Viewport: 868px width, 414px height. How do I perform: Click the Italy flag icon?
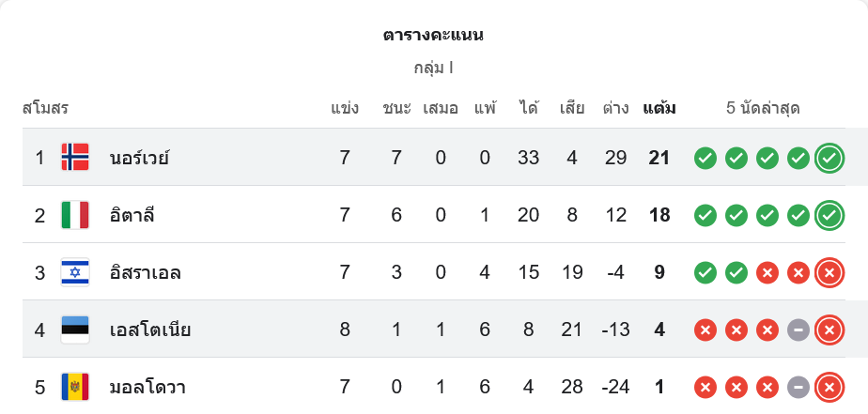pyautogui.click(x=75, y=215)
